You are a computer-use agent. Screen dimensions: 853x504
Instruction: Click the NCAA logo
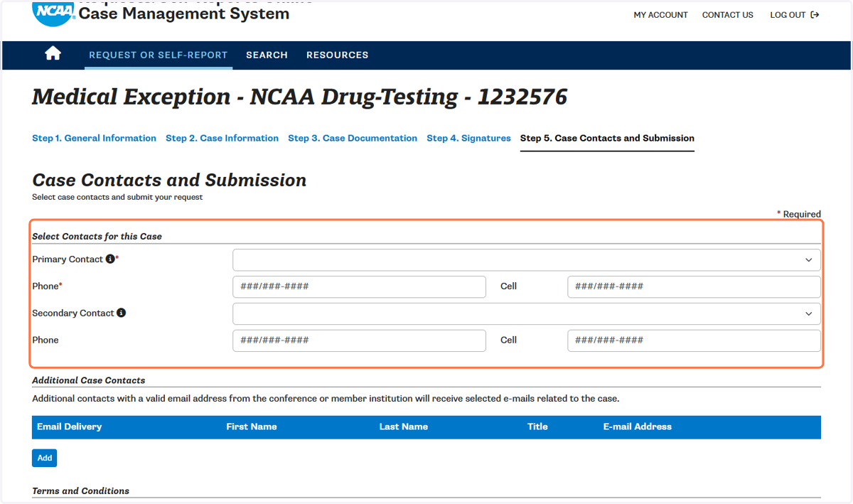coord(54,13)
